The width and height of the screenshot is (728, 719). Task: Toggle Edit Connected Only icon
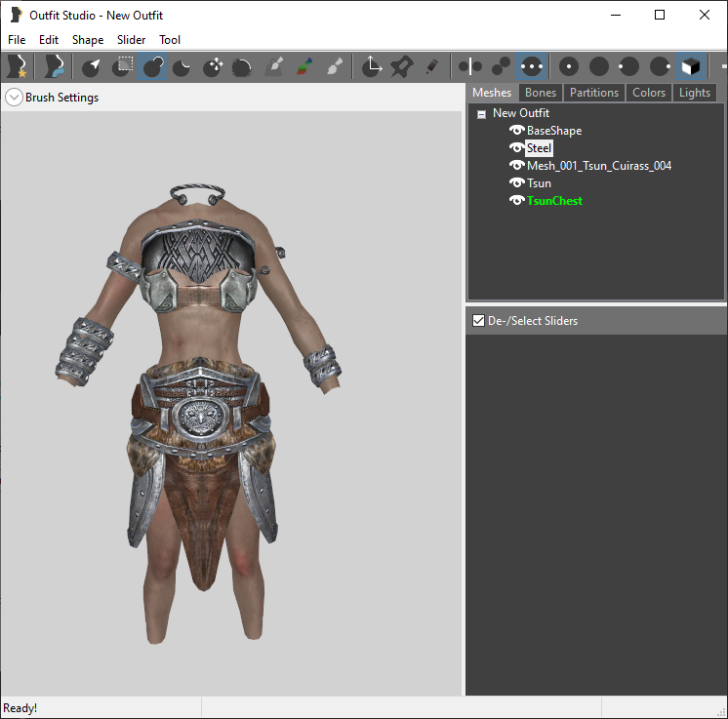pyautogui.click(x=501, y=66)
